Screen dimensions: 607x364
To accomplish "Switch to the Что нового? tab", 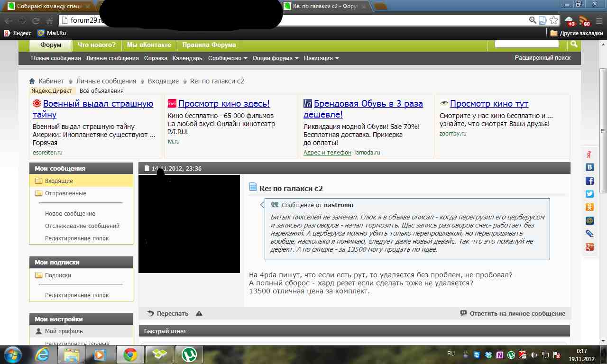I will [97, 45].
